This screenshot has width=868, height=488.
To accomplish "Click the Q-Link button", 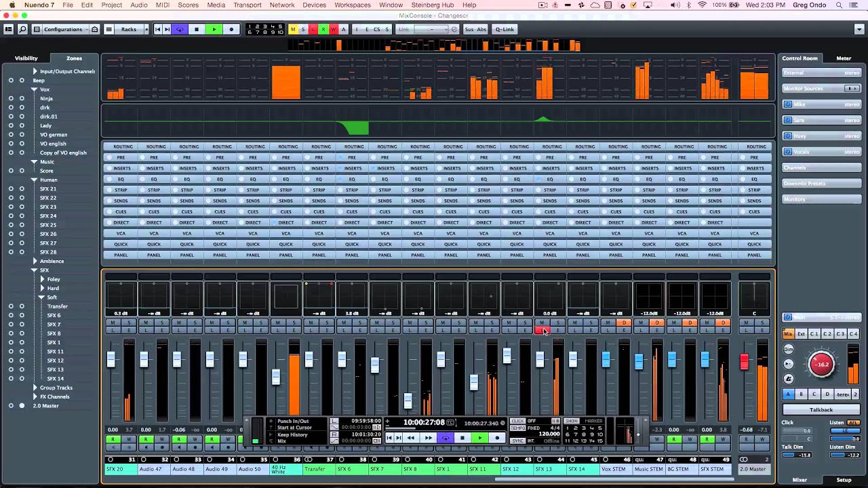I will click(505, 29).
